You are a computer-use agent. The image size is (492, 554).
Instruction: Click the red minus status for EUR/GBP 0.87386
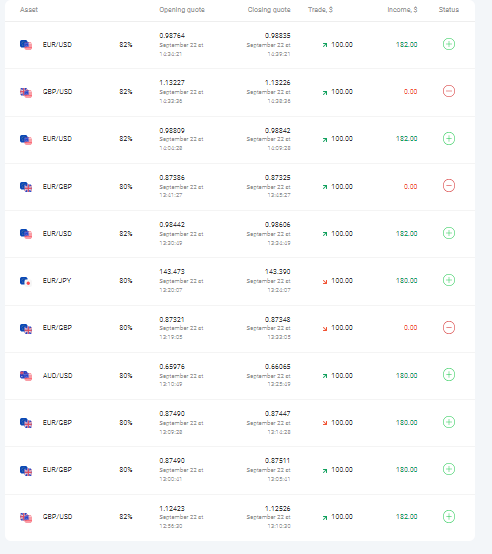(x=449, y=185)
